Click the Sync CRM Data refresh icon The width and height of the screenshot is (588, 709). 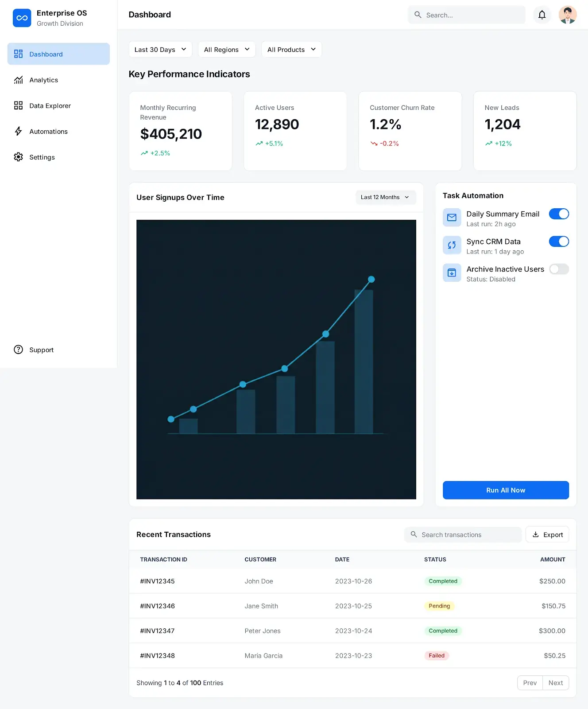(452, 245)
